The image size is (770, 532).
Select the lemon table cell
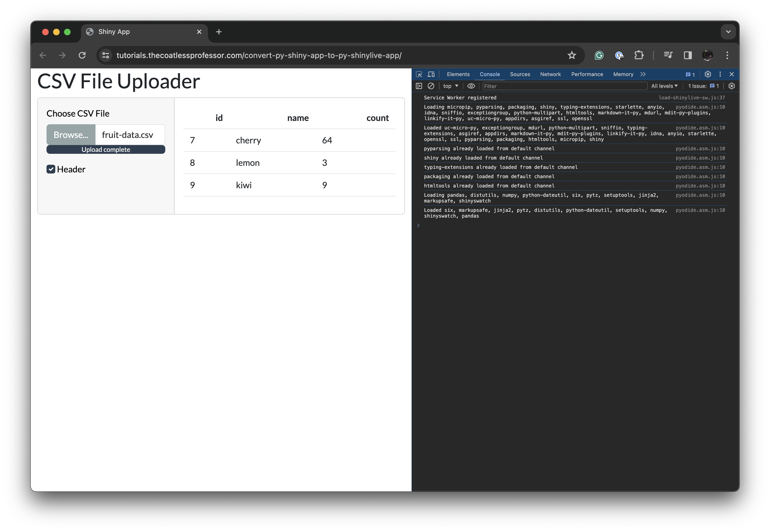click(247, 163)
